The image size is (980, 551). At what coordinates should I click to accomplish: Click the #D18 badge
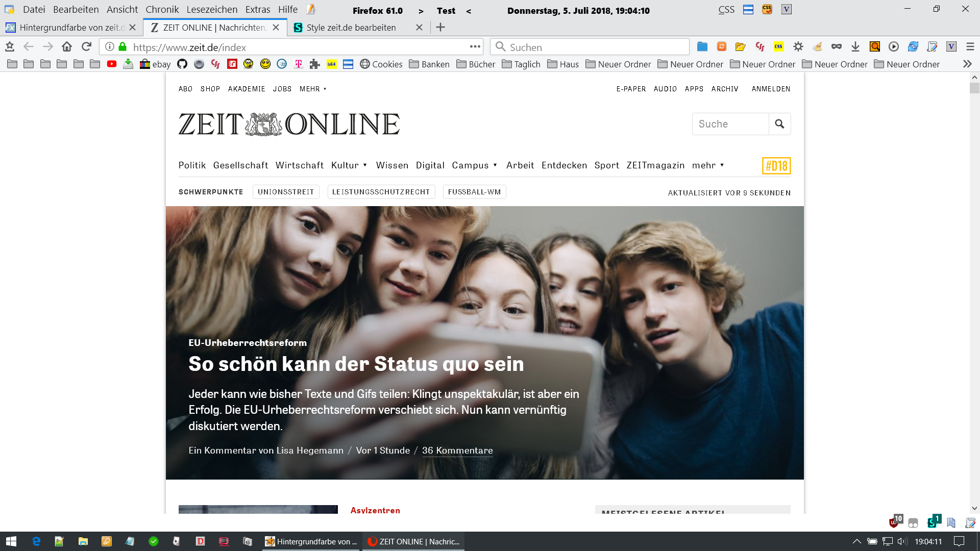coord(776,166)
